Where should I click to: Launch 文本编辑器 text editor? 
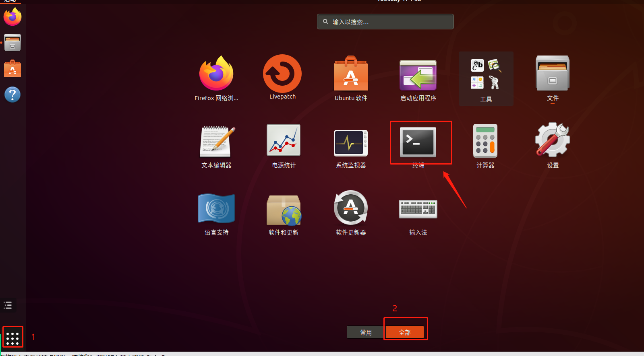pos(217,141)
